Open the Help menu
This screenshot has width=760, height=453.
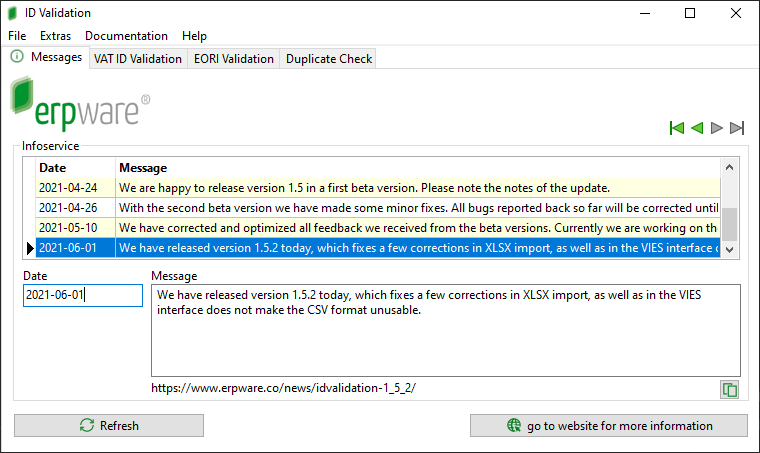194,36
